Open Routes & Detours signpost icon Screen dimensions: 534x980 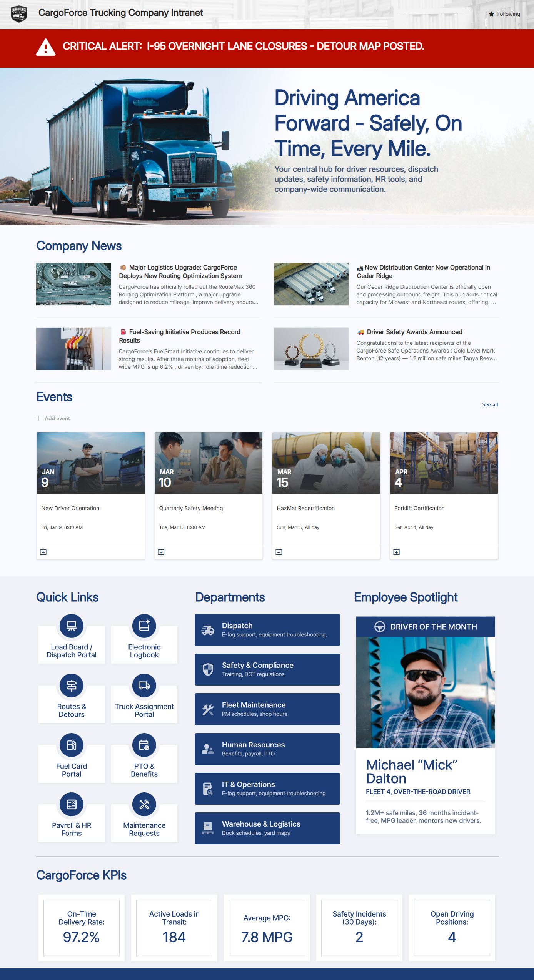coord(72,686)
